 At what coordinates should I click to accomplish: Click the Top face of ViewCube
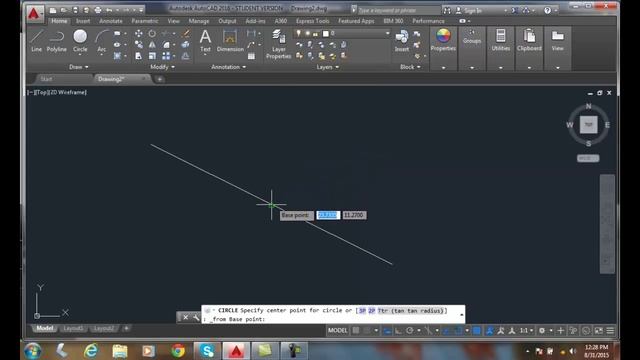coord(589,124)
